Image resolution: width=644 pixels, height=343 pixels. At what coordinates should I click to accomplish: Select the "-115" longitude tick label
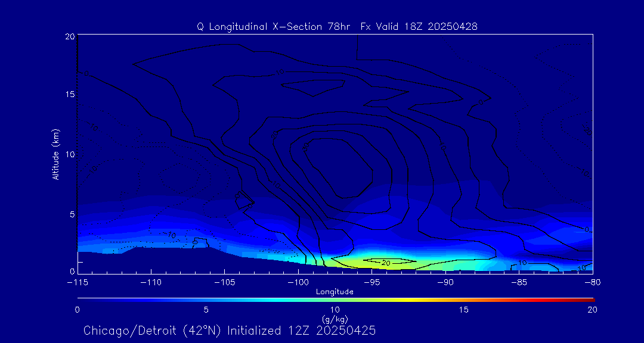pyautogui.click(x=77, y=282)
